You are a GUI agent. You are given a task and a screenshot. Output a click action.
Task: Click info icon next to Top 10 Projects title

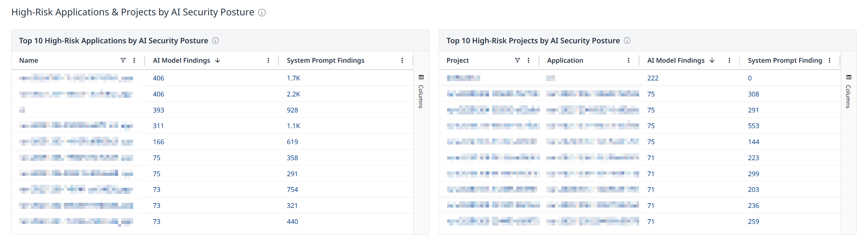(627, 41)
